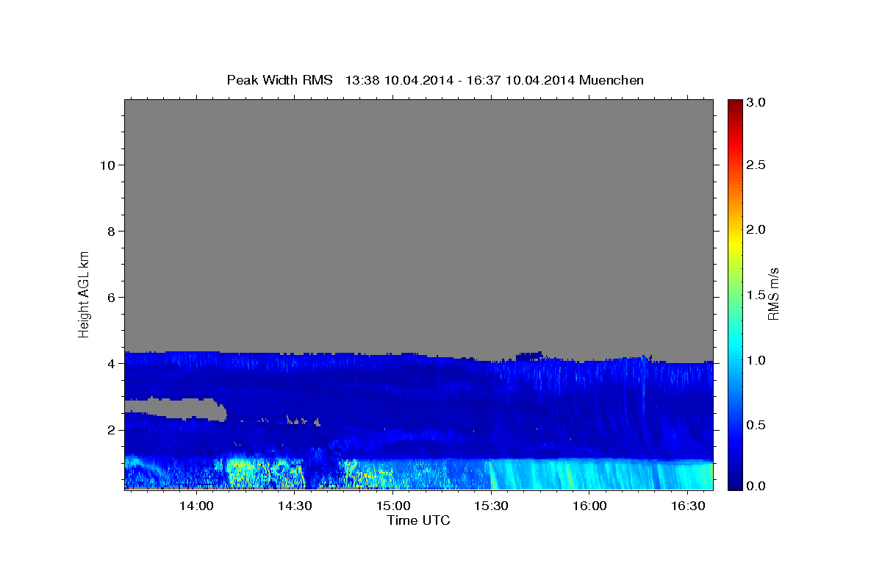The width and height of the screenshot is (882, 588).
Task: Click the 14:30 time tick label
Action: pyautogui.click(x=295, y=506)
